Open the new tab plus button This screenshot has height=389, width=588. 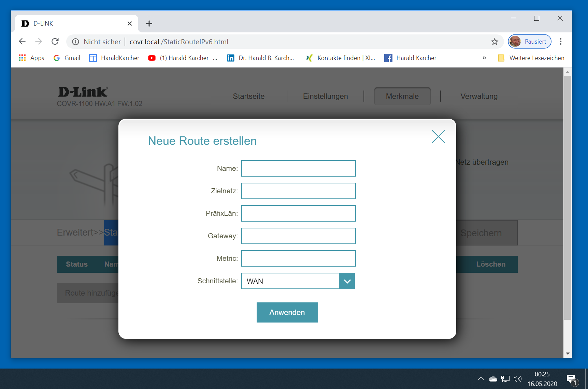coord(149,24)
